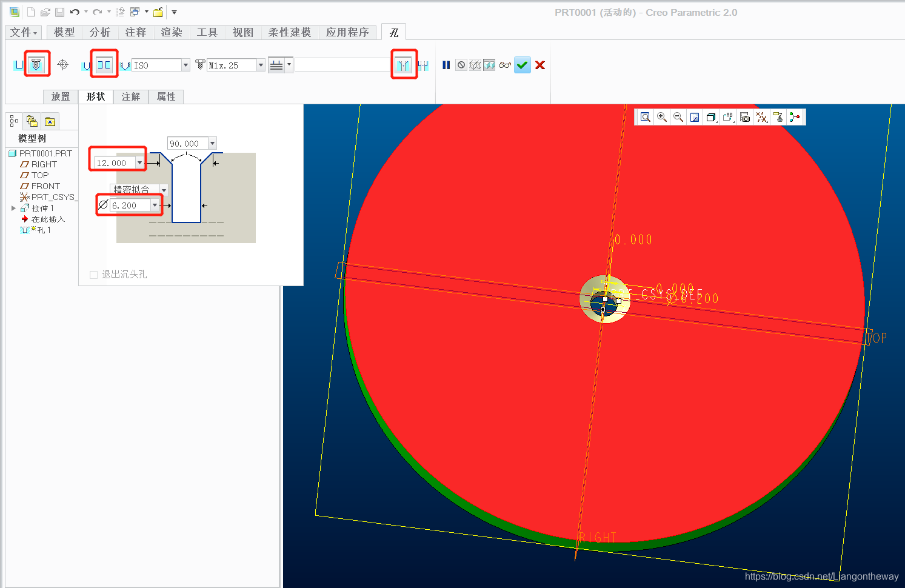Click the Zoom out magnifier icon

tap(678, 117)
